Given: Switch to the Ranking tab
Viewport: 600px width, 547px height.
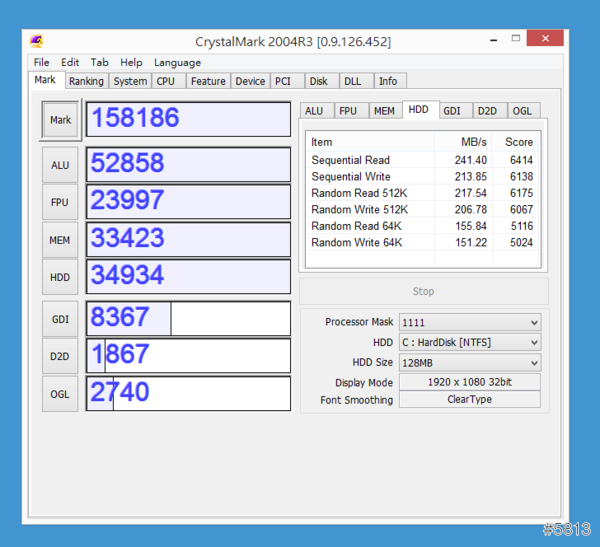Looking at the screenshot, I should (x=86, y=81).
